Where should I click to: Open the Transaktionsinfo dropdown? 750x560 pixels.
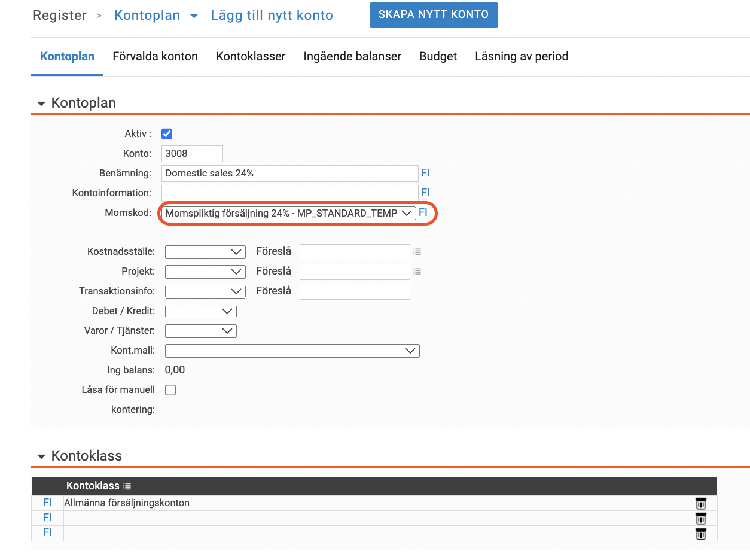coord(205,291)
